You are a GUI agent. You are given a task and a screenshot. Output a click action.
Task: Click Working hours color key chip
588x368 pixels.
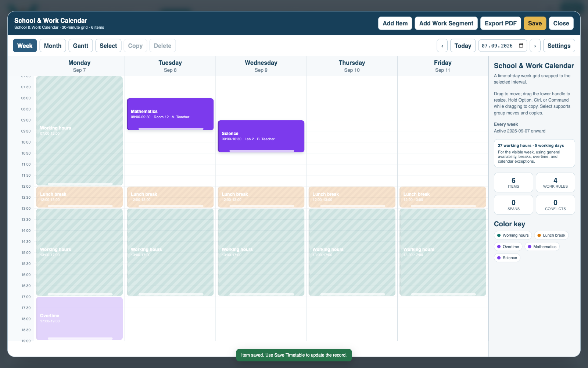click(513, 235)
